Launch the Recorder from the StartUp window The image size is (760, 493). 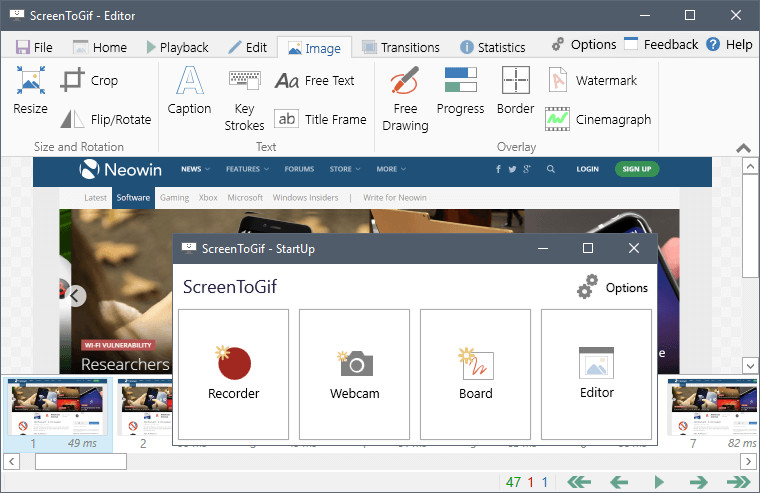[234, 374]
